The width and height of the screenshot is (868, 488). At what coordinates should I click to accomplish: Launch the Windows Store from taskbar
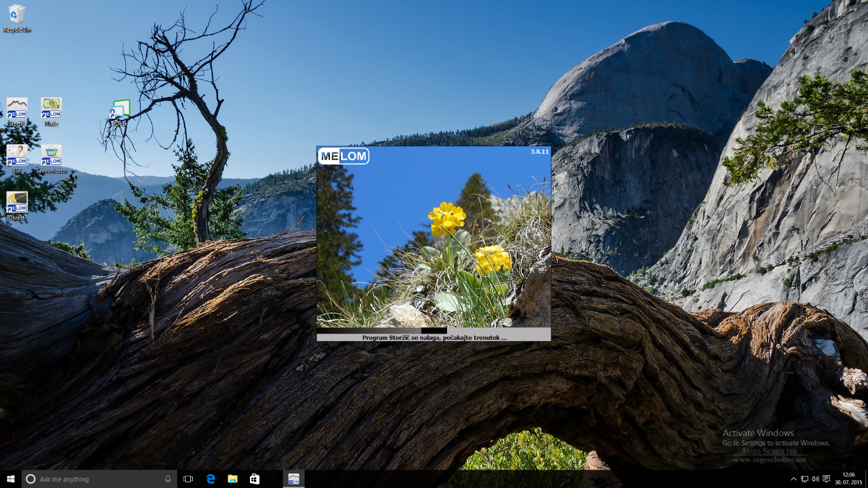coord(254,479)
